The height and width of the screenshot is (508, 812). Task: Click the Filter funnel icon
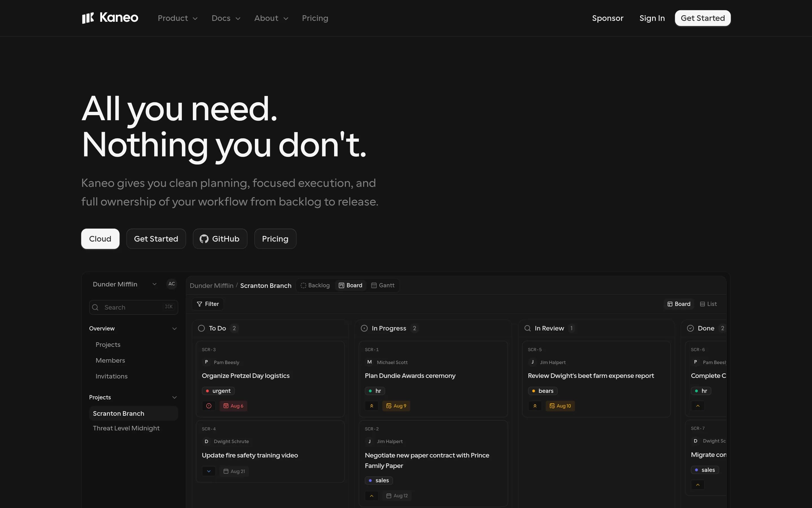(199, 304)
